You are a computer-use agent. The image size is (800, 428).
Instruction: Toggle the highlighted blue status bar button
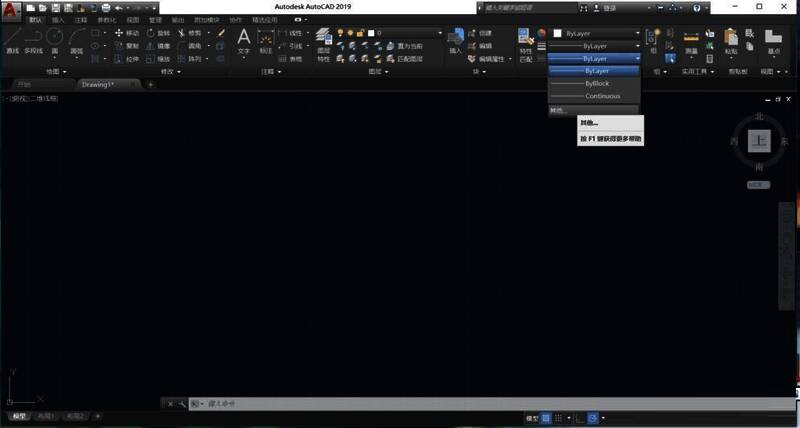(x=593, y=417)
